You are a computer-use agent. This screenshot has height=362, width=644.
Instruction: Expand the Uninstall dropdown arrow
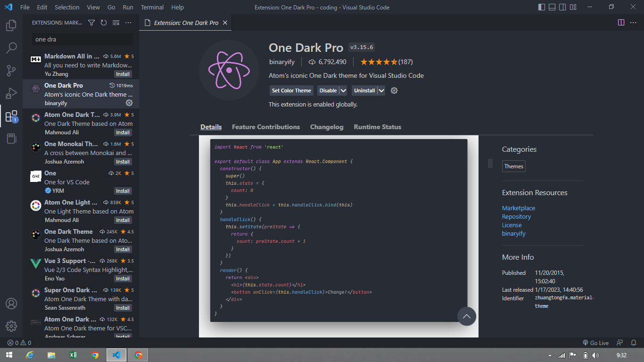coord(381,90)
